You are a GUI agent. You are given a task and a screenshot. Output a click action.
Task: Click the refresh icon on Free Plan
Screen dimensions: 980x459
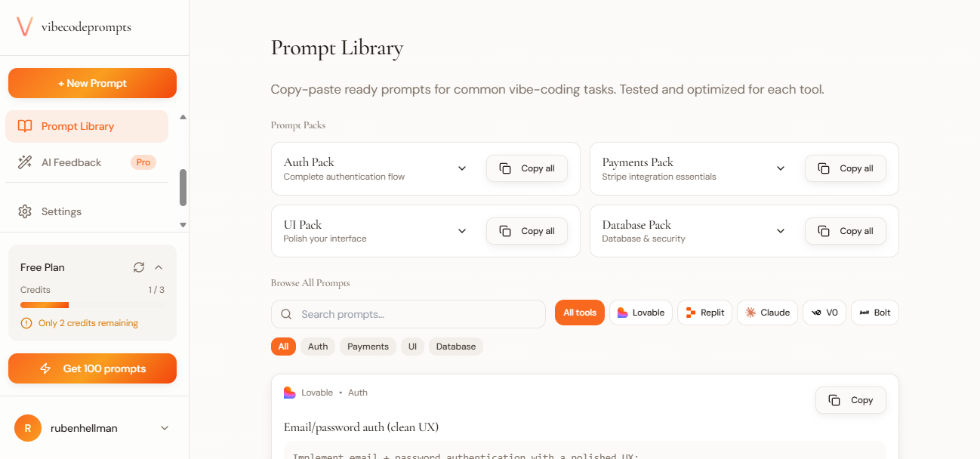[x=138, y=266]
